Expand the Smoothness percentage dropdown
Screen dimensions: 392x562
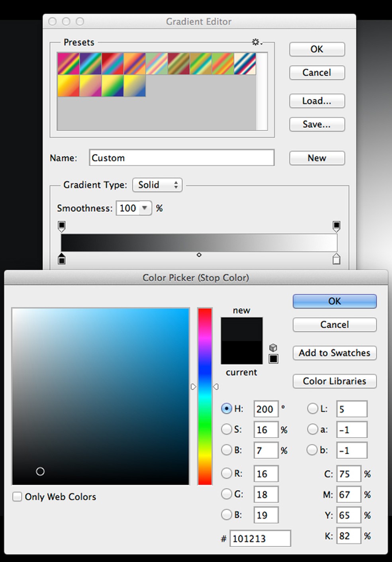tap(145, 208)
